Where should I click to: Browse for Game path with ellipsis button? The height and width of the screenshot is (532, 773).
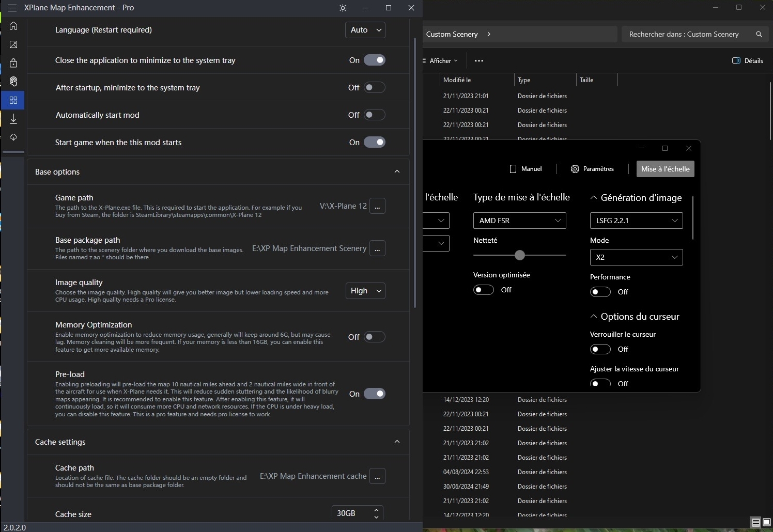[377, 206]
